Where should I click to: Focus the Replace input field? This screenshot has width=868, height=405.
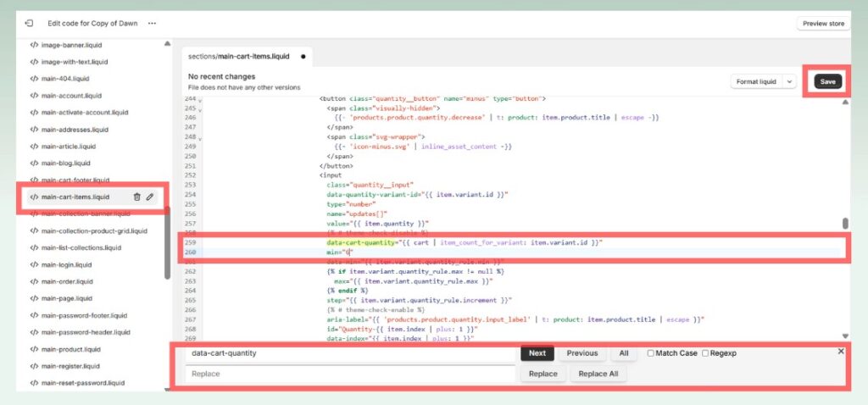(x=350, y=374)
